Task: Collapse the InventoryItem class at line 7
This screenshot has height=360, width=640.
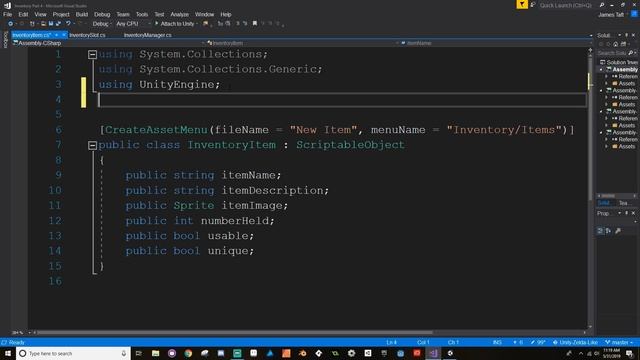Action: [x=93, y=145]
